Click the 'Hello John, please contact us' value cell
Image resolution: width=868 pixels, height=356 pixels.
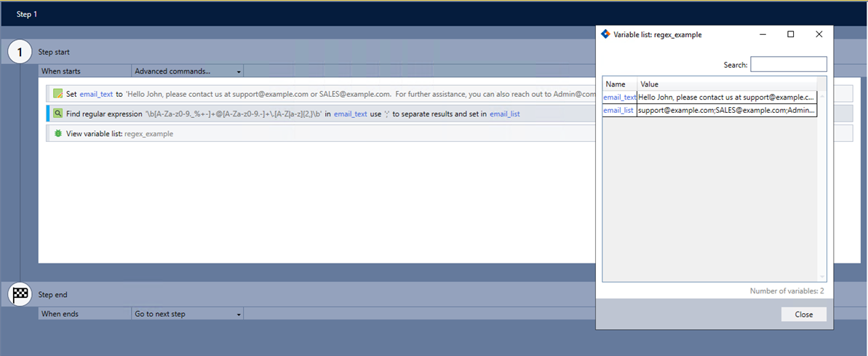coord(727,97)
